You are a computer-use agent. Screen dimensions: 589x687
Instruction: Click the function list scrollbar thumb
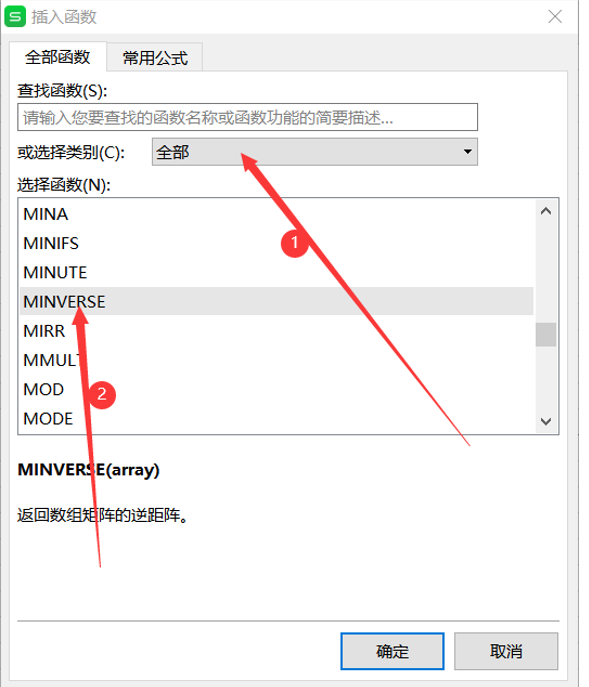point(546,335)
